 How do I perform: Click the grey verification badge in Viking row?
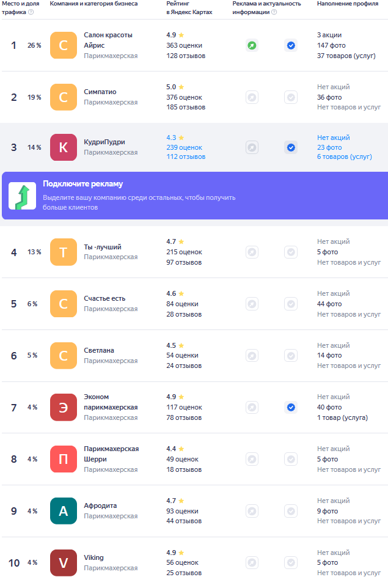tap(291, 562)
